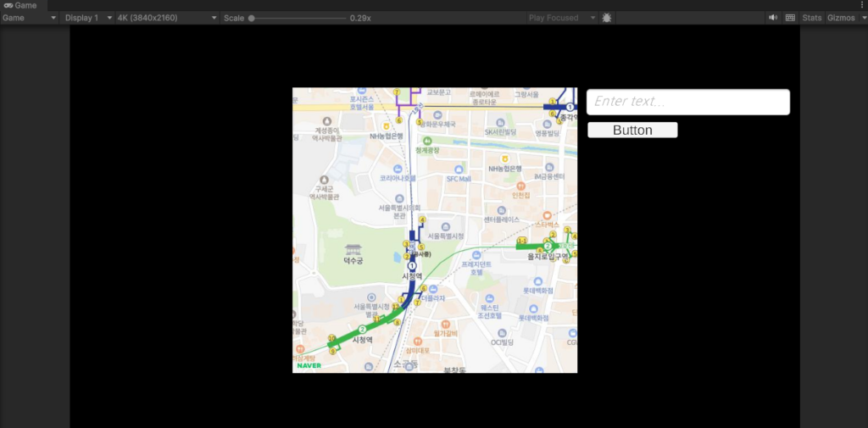Open the Game view three-dot options menu
The height and width of the screenshot is (428, 868).
point(862,6)
